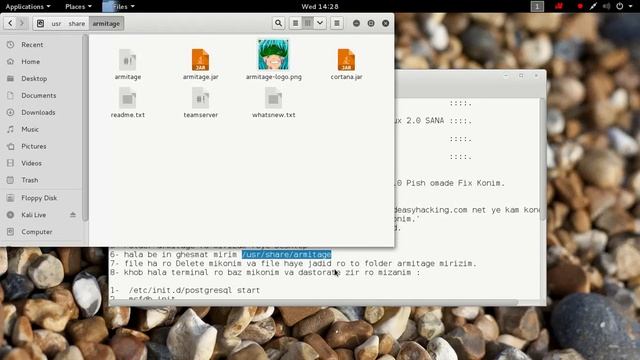Viewport: 640px width, 360px height.
Task: Open Desktop in the sidebar
Action: [x=42, y=78]
